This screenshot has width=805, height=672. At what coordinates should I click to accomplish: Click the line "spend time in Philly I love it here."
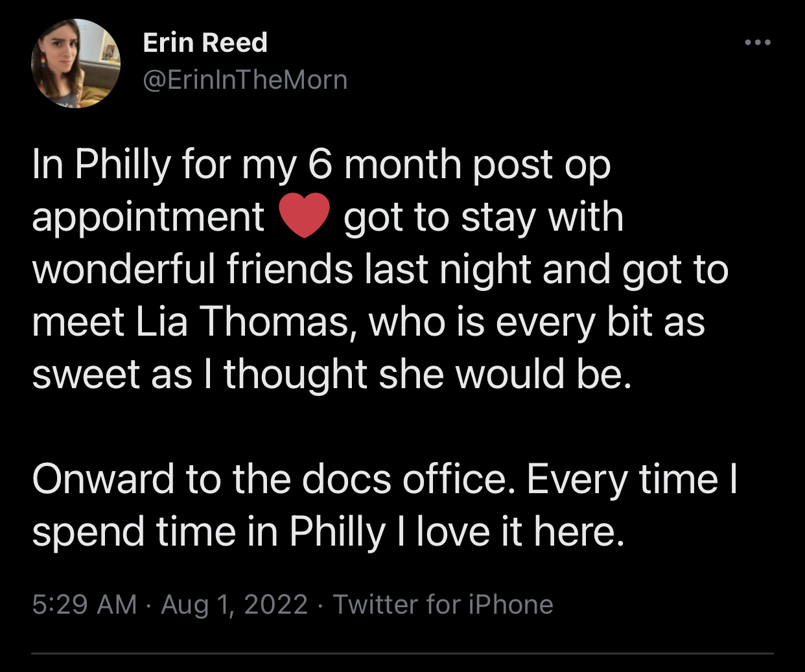coord(328,532)
